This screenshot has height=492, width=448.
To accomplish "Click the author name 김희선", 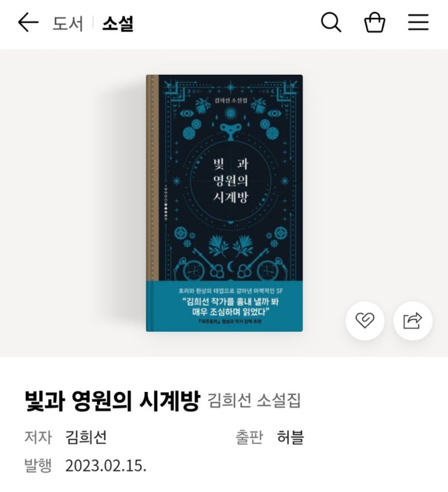I will [86, 437].
